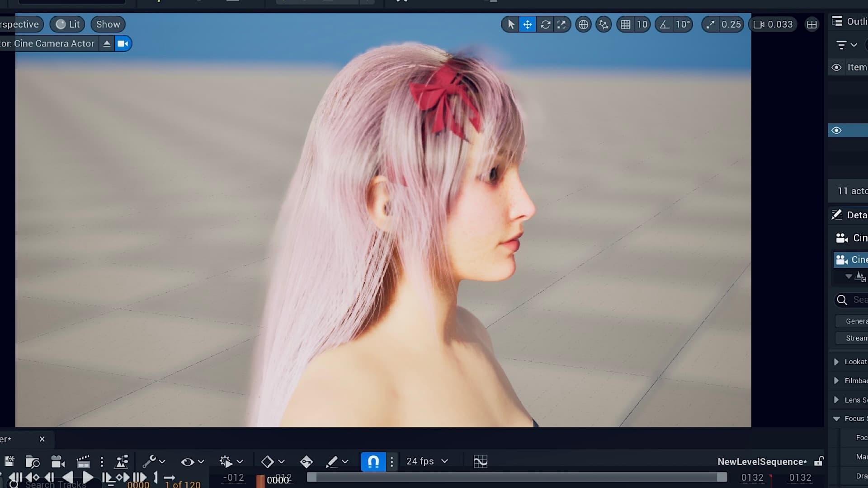Image resolution: width=868 pixels, height=488 pixels.
Task: Toggle grid snapping icon
Action: pyautogui.click(x=626, y=24)
